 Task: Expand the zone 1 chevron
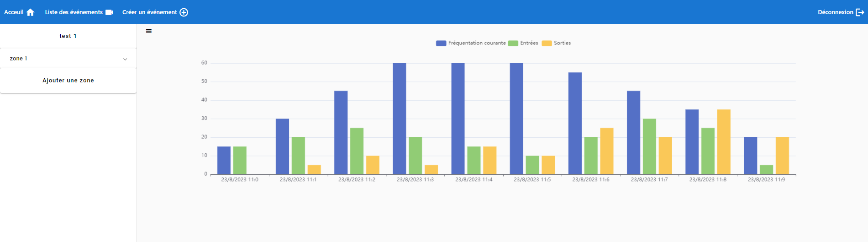[125, 59]
